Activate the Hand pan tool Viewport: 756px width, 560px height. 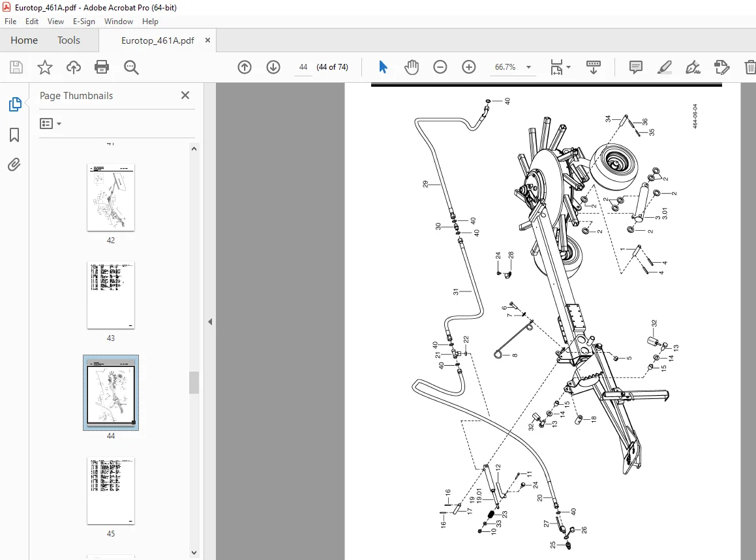click(412, 67)
